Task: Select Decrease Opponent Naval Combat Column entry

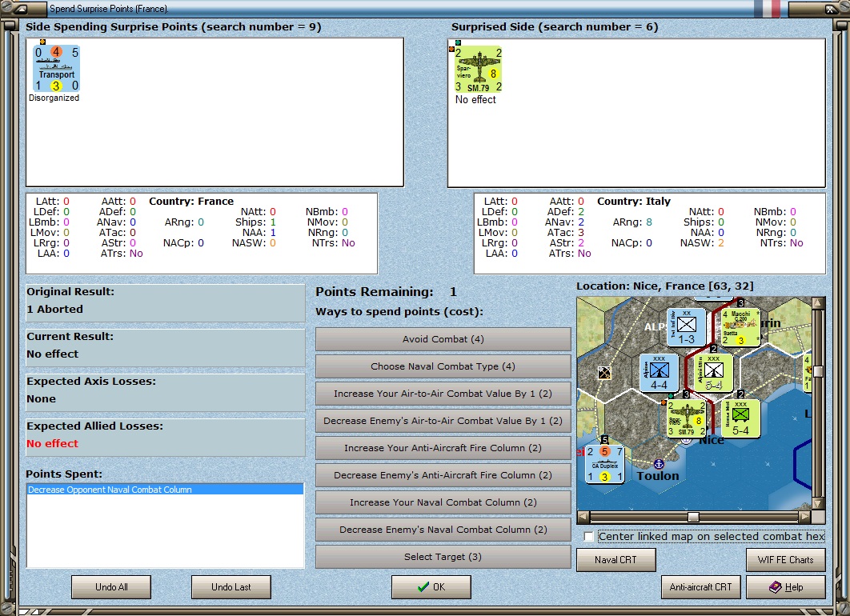Action: pos(165,490)
